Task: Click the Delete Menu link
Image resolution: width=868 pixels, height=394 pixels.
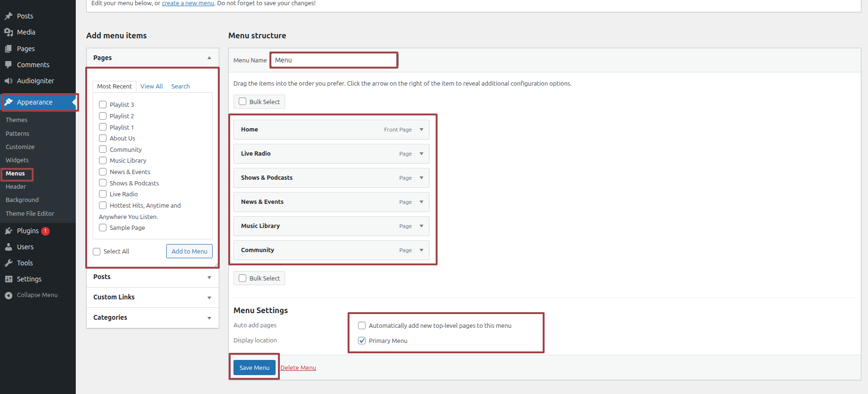Action: pyautogui.click(x=298, y=368)
